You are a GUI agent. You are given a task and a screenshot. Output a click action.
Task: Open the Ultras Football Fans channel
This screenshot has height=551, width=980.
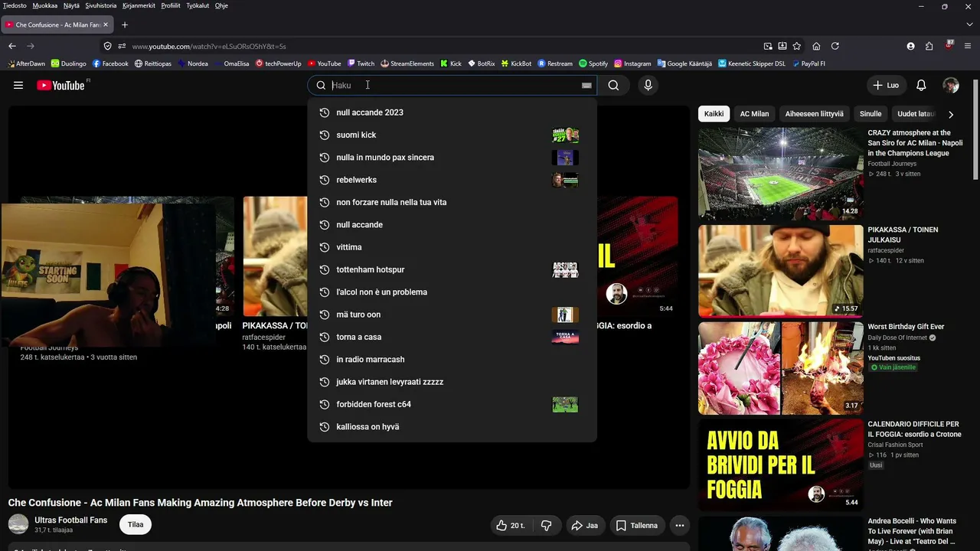[x=70, y=520]
